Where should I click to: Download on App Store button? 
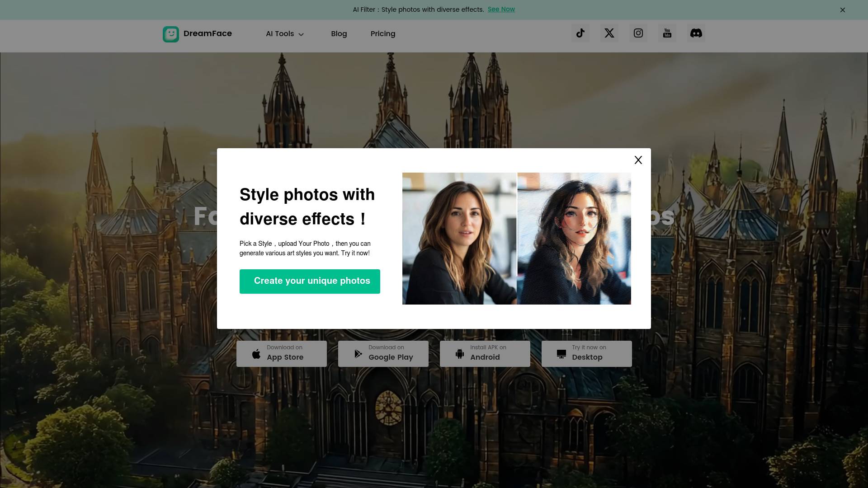pyautogui.click(x=282, y=353)
